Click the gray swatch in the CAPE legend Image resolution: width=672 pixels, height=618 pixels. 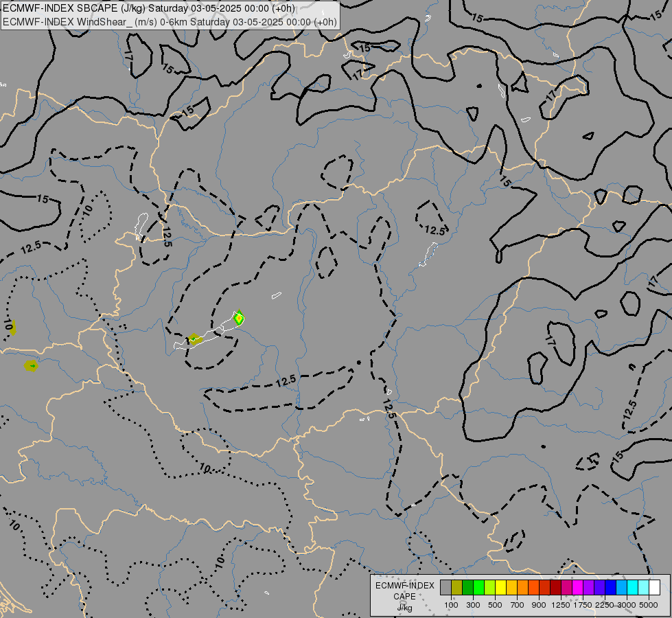pos(445,587)
